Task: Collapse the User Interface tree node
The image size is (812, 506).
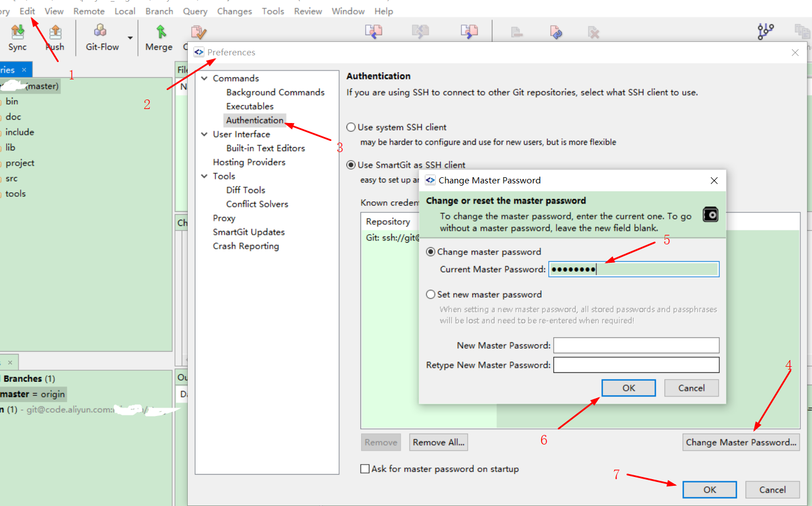Action: (205, 134)
